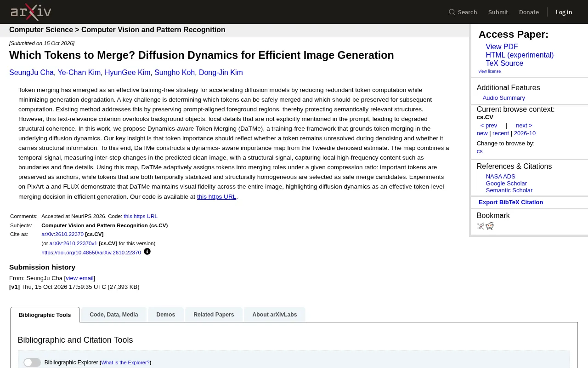The height and width of the screenshot is (368, 588).
Task: Open View PDF link
Action: 502,47
